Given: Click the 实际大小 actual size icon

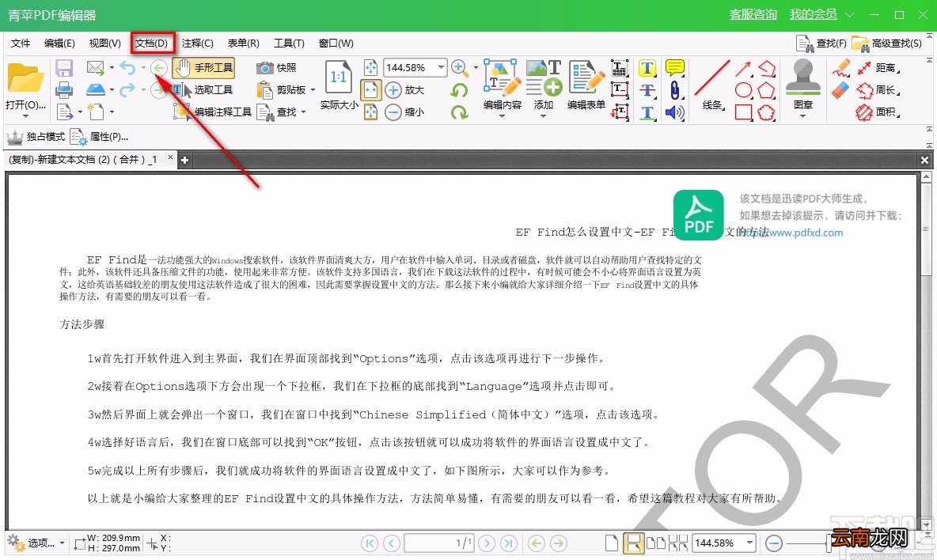Looking at the screenshot, I should [339, 85].
